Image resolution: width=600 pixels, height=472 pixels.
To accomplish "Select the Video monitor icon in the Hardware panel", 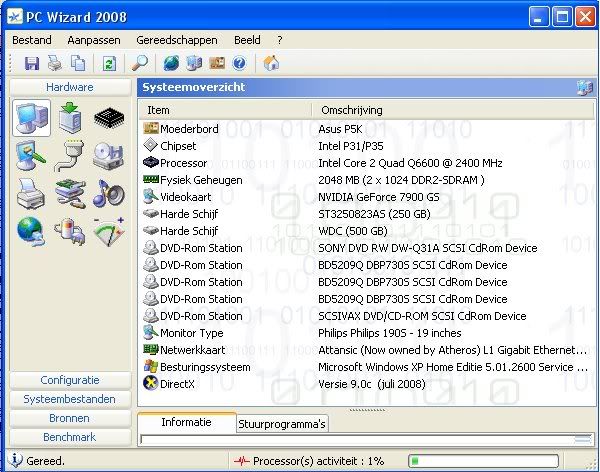I will pyautogui.click(x=31, y=156).
